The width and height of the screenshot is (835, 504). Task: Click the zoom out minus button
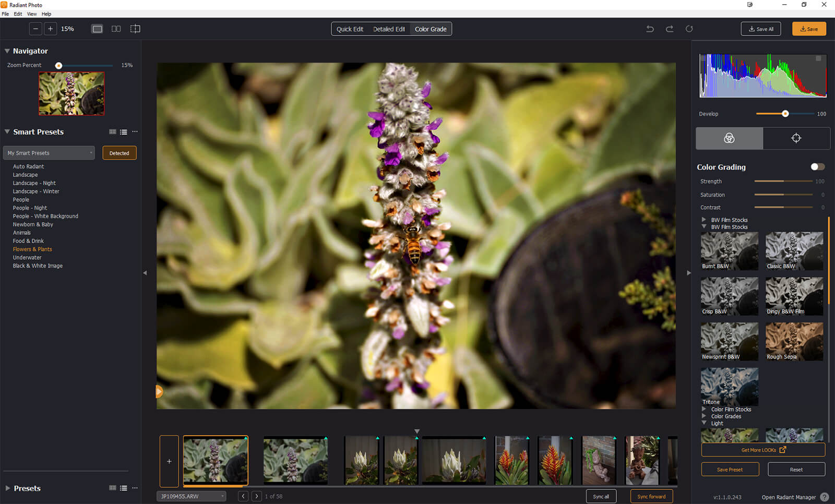click(x=35, y=29)
